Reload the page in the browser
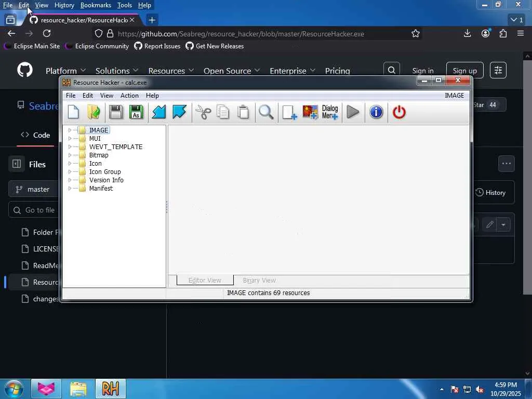This screenshot has height=399, width=532. [47, 33]
